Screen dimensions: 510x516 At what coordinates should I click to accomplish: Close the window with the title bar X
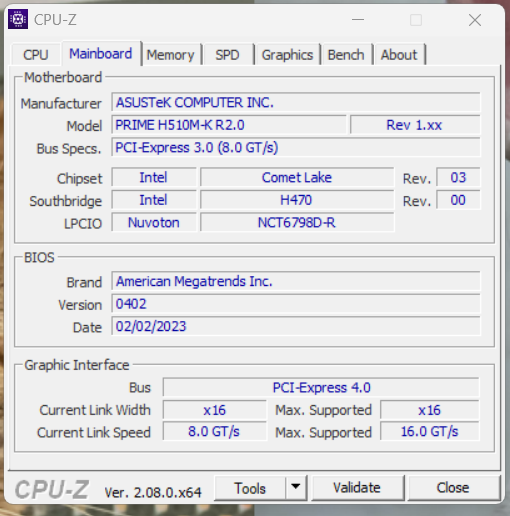pos(475,20)
